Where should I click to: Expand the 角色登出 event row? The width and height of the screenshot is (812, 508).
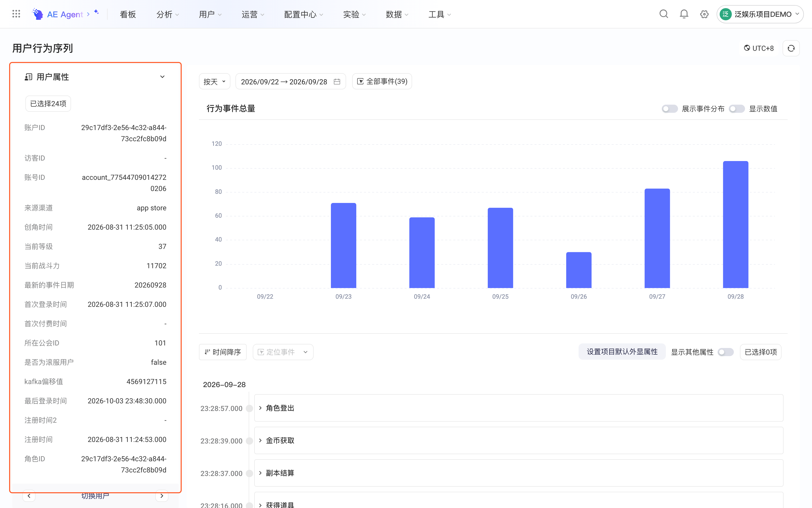click(x=519, y=408)
